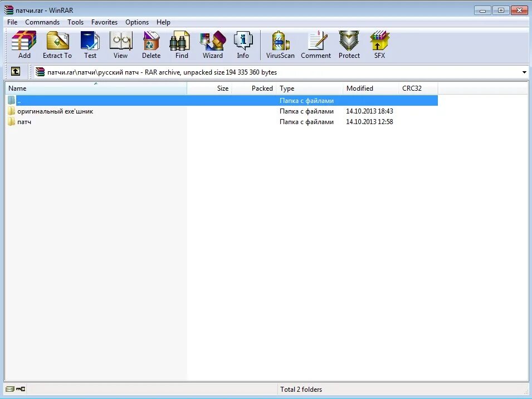
Task: Click the date 14.10.2013 12:58
Action: 369,122
